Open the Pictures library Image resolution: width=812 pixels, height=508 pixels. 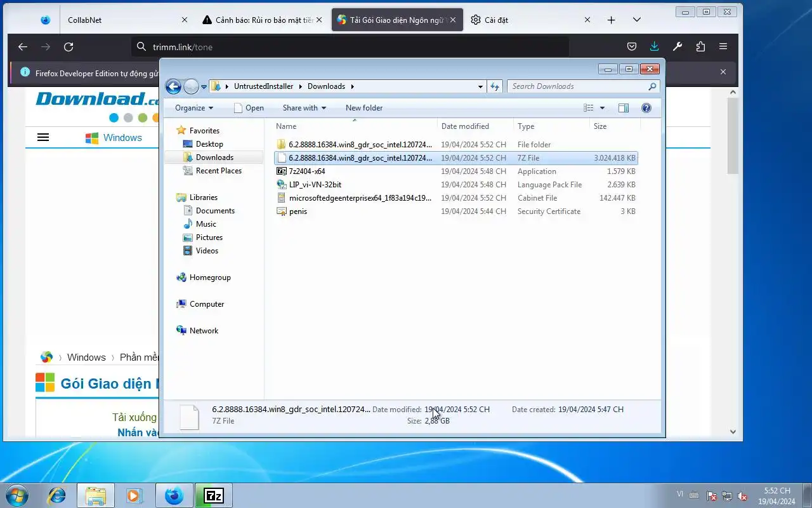[x=209, y=237]
